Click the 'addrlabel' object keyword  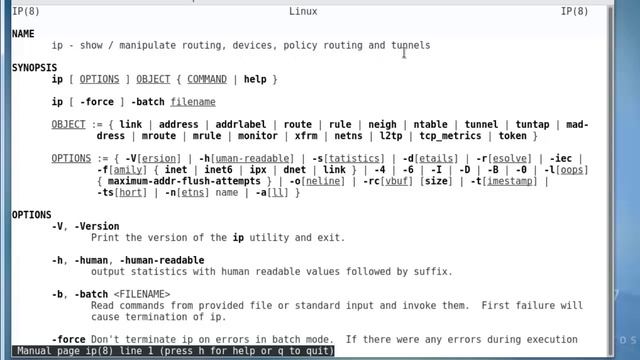(x=241, y=124)
